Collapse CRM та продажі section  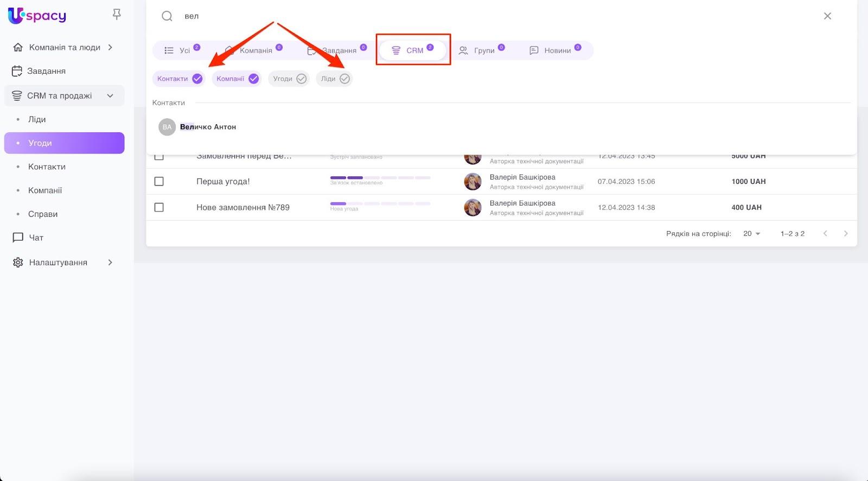click(x=110, y=96)
